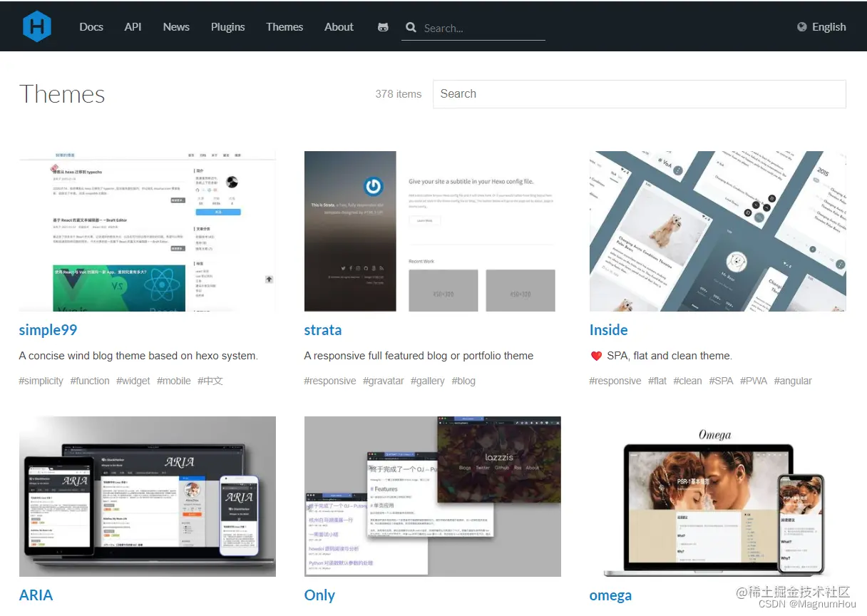
Task: Open the GitHub cat icon link
Action: [x=383, y=27]
